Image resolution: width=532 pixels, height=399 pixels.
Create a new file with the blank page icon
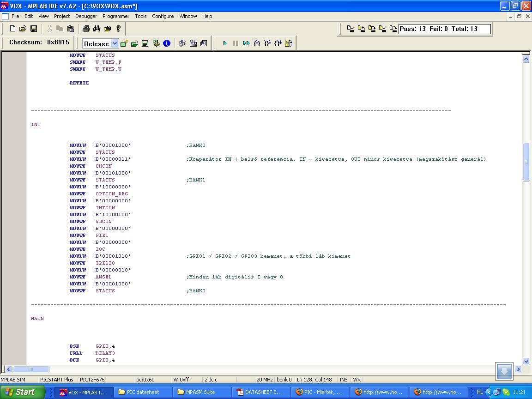(12, 29)
